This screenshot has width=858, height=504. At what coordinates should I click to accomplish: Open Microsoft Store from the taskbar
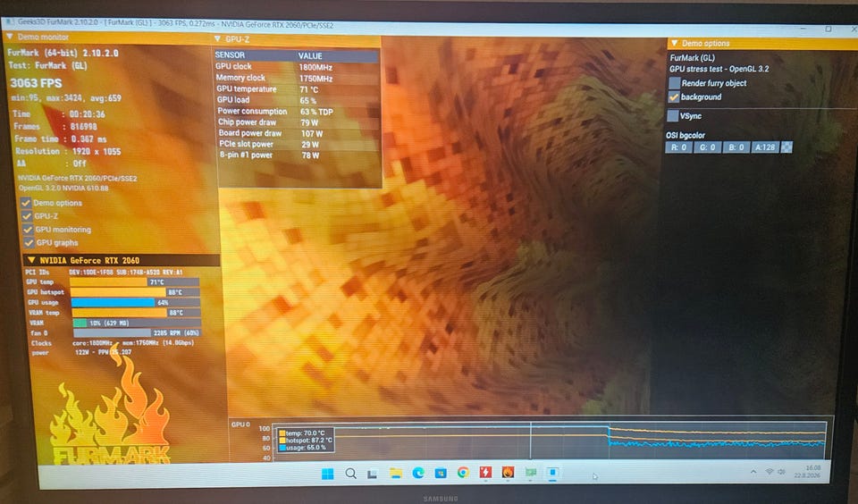pyautogui.click(x=441, y=473)
